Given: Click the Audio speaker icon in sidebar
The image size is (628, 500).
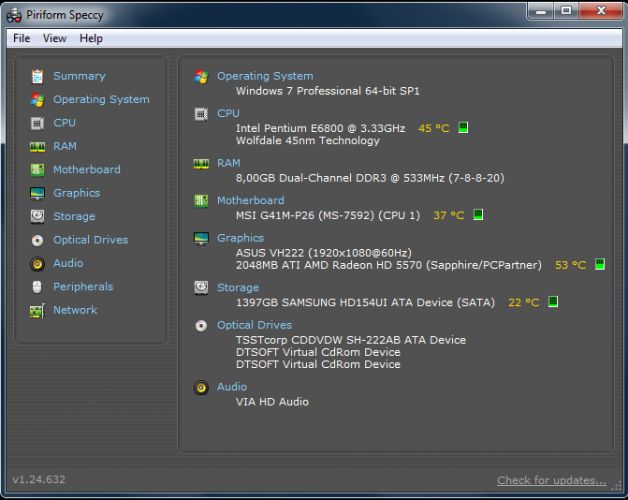Looking at the screenshot, I should [38, 264].
